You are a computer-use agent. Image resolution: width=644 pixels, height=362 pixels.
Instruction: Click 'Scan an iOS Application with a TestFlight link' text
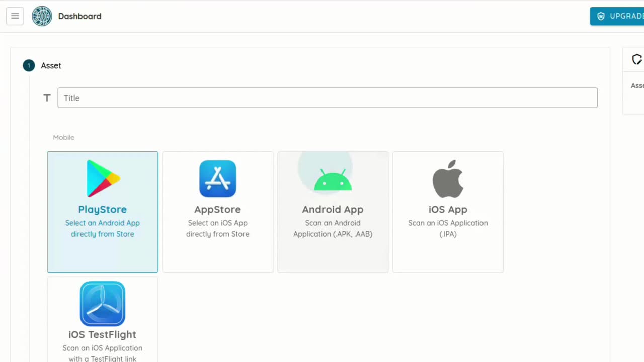[x=103, y=353]
